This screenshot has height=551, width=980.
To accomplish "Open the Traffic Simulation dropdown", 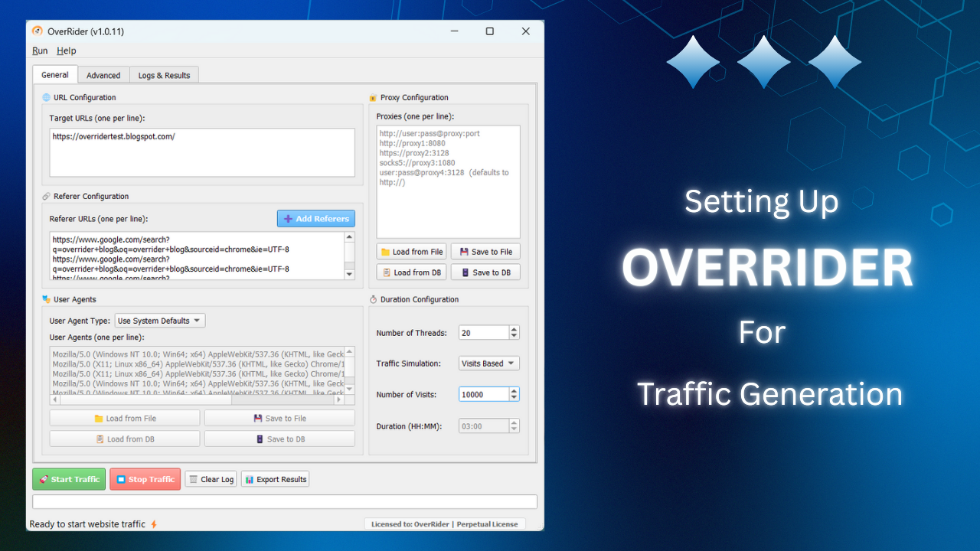I will (488, 363).
